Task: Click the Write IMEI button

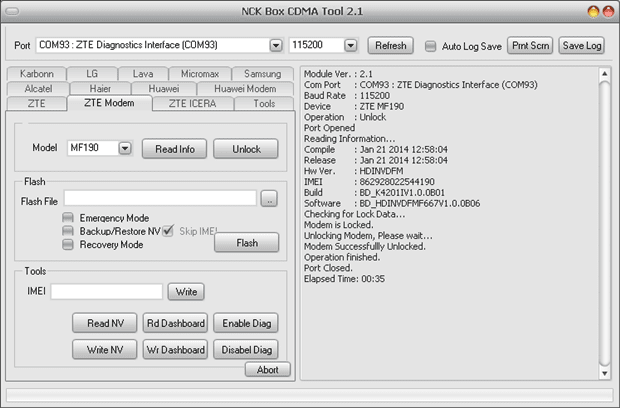Action: 186,292
